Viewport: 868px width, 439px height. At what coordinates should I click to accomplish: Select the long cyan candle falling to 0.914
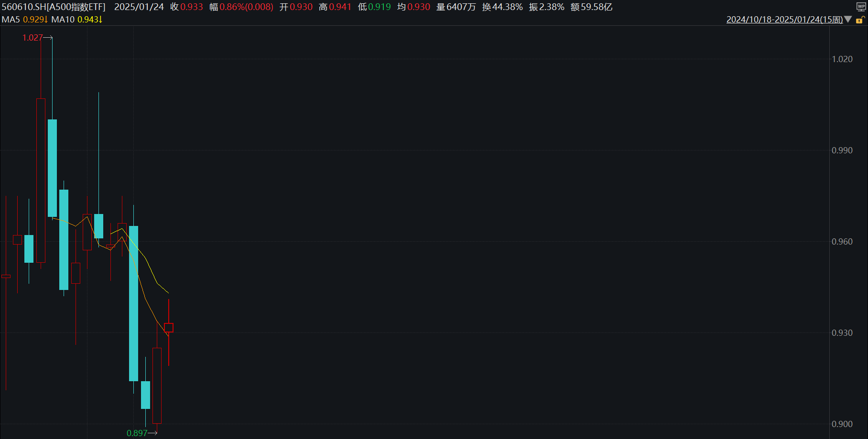(x=133, y=303)
